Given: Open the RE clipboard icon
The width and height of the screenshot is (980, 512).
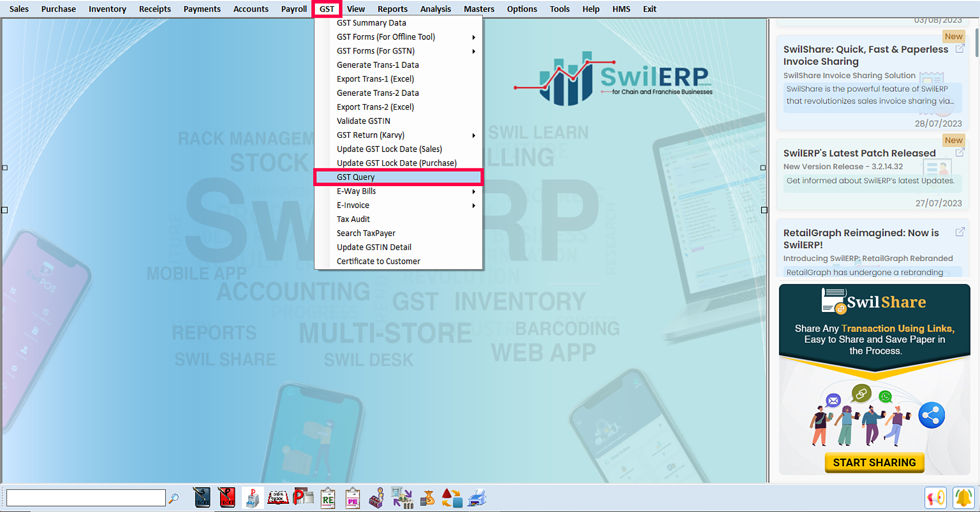Looking at the screenshot, I should 328,498.
